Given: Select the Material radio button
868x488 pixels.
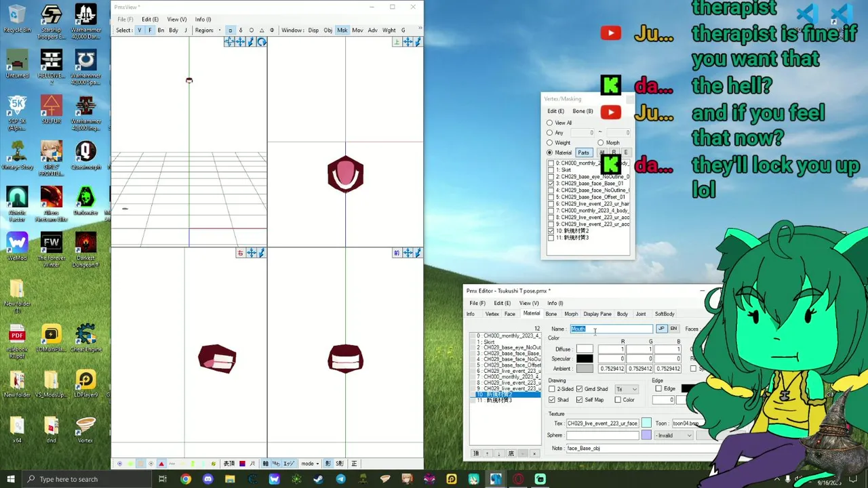Looking at the screenshot, I should (550, 152).
